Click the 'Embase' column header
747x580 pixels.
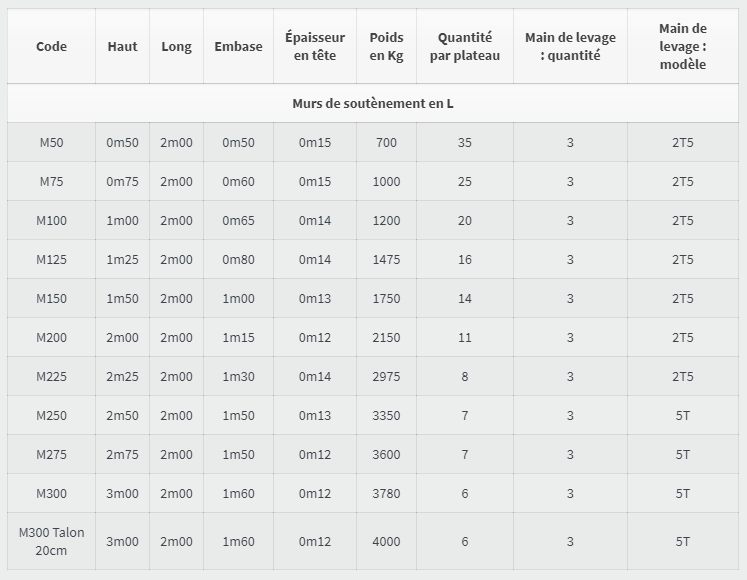238,46
